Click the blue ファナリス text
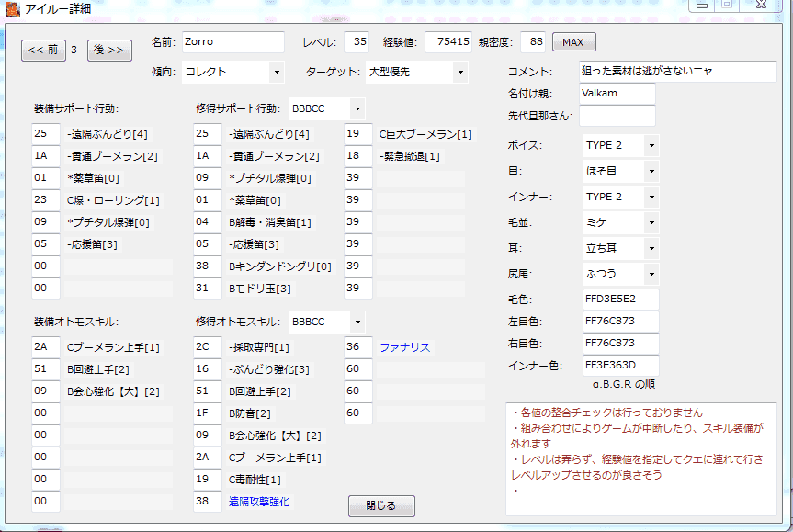This screenshot has width=793, height=532. click(x=405, y=347)
